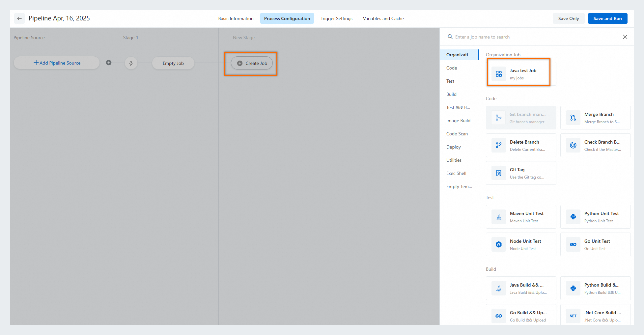Choose the Go Unit Test job title
Screen dimensions: 644x335
pyautogui.click(x=597, y=241)
